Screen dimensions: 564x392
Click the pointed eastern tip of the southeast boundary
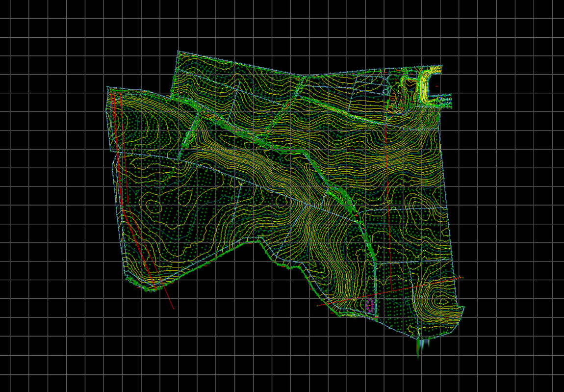click(464, 308)
